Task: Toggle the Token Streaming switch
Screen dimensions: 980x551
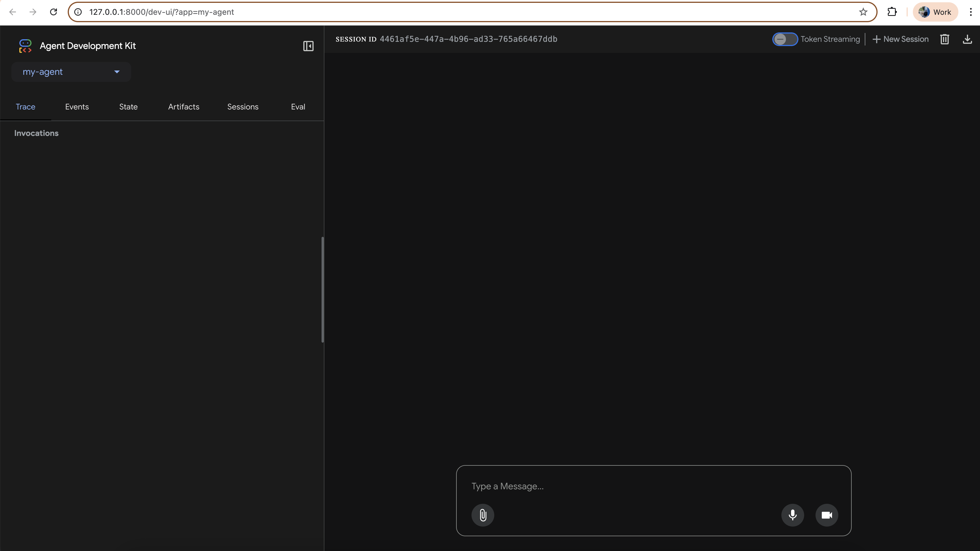Action: point(785,39)
